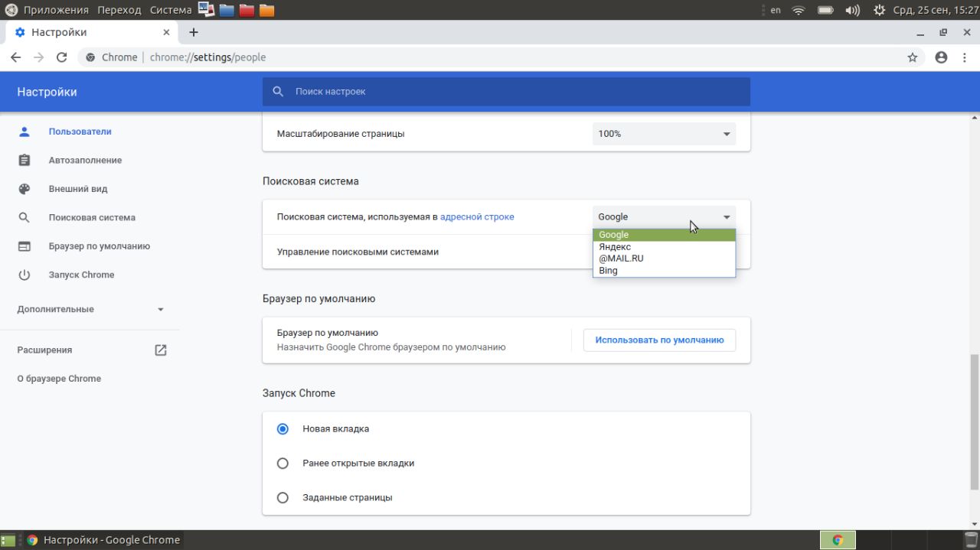980x550 pixels.
Task: Select the Ранее открытые вкладки radio button
Action: (x=283, y=464)
